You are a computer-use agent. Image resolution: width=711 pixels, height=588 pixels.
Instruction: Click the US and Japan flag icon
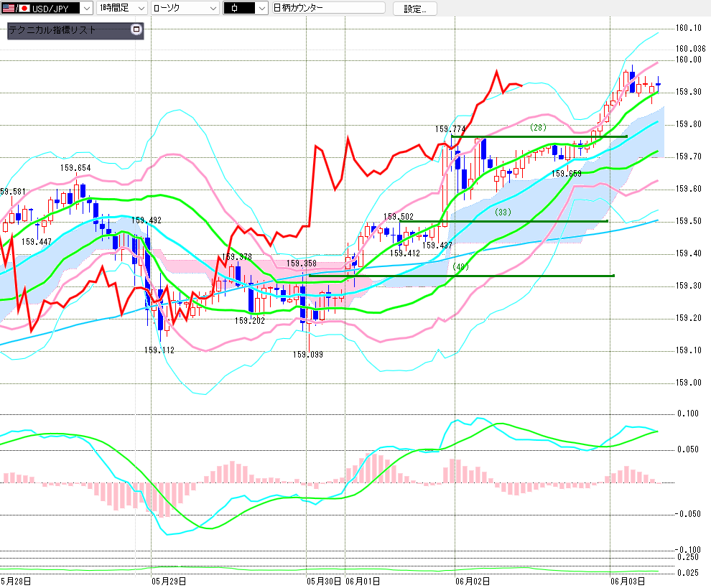coord(15,8)
